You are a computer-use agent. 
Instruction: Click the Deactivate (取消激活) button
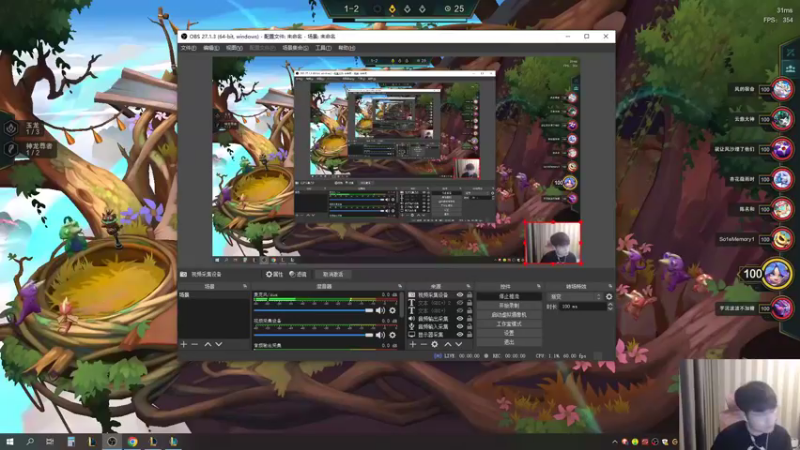(333, 274)
